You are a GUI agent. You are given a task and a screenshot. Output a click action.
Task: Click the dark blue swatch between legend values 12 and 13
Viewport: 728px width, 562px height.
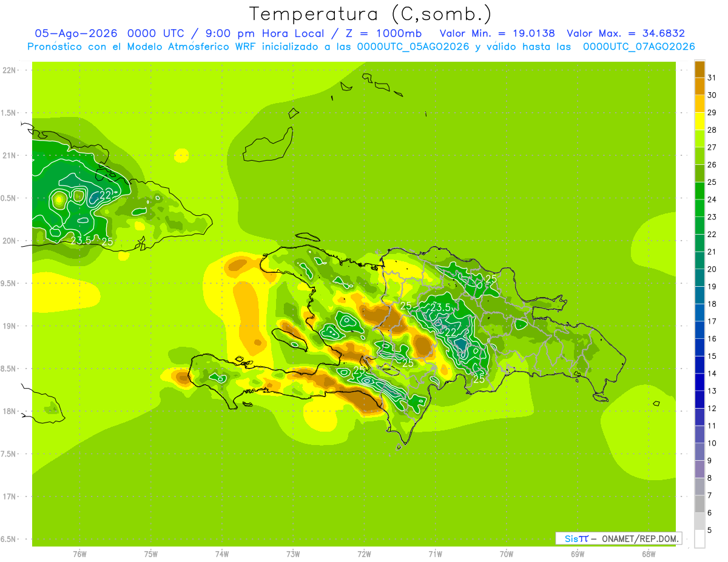[700, 399]
